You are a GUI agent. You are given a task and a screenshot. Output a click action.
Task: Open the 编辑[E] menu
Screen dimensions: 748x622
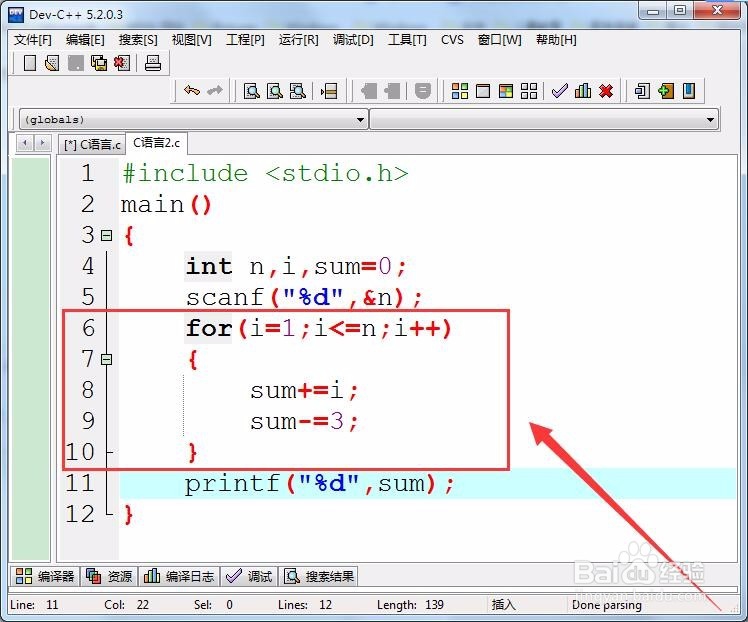click(85, 40)
